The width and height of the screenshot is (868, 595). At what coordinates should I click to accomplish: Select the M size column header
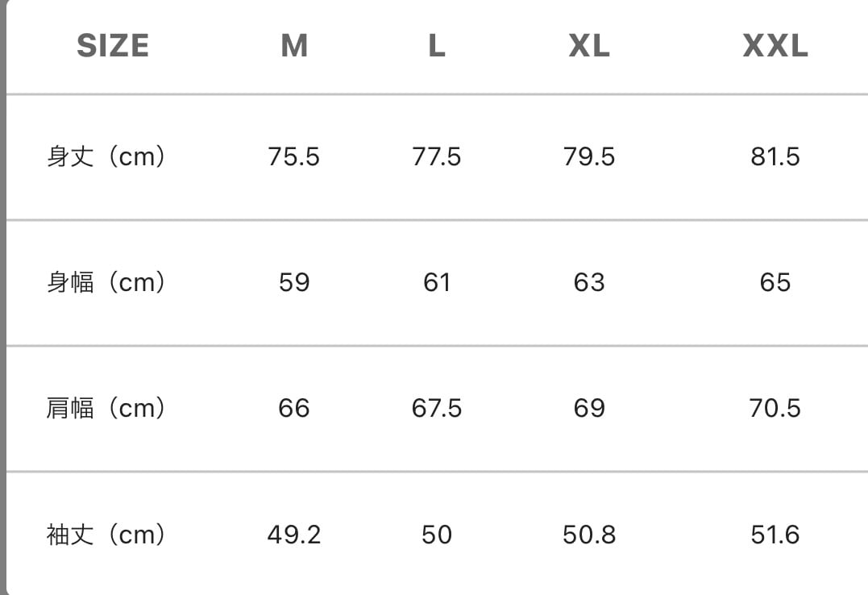point(294,46)
